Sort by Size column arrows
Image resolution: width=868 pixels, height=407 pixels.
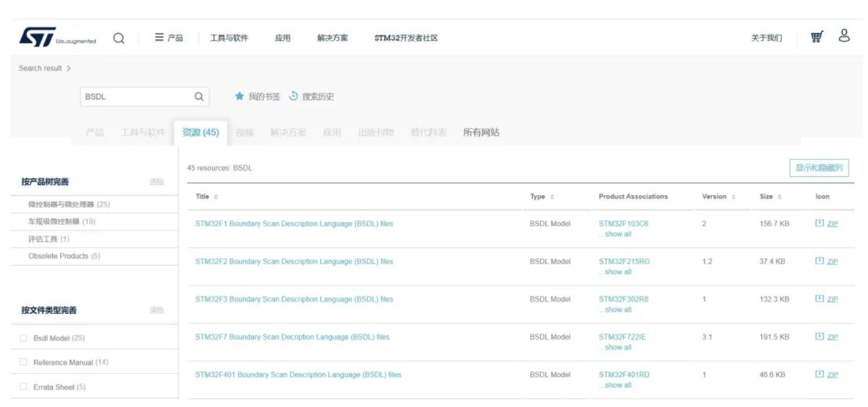[x=780, y=196]
